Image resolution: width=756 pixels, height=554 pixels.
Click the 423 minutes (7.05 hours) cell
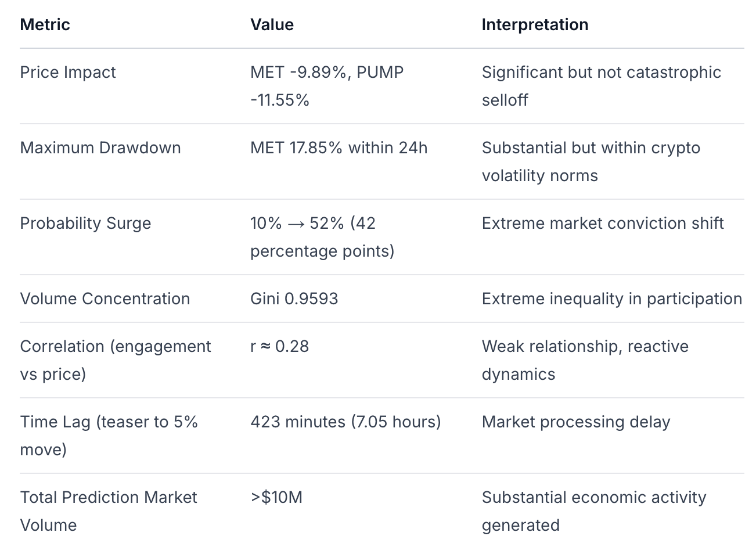tap(345, 422)
